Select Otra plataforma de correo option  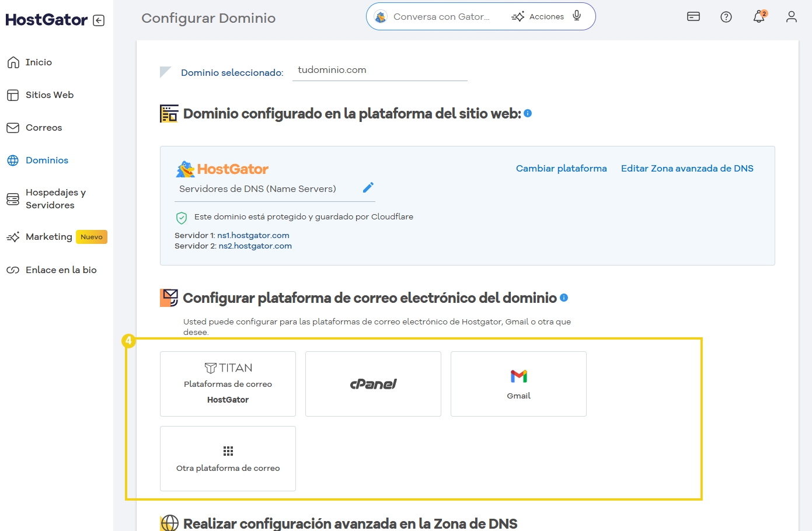[228, 458]
